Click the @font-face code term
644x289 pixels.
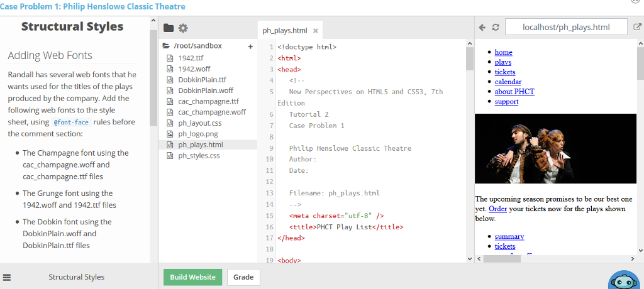tap(71, 123)
